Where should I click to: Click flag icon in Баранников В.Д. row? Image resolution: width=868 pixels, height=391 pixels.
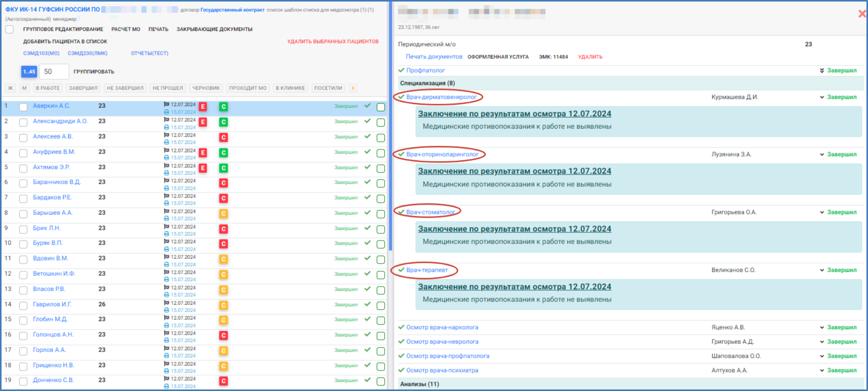pos(166,181)
